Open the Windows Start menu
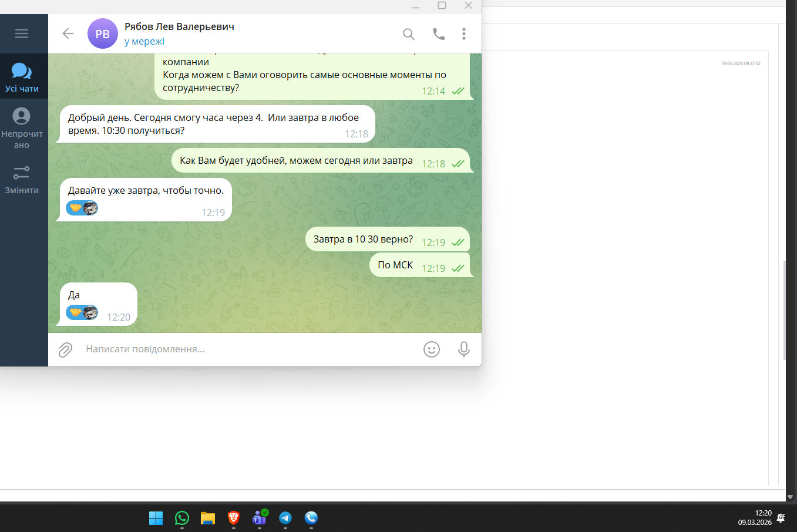Screen dimensions: 797x532 click(x=156, y=518)
